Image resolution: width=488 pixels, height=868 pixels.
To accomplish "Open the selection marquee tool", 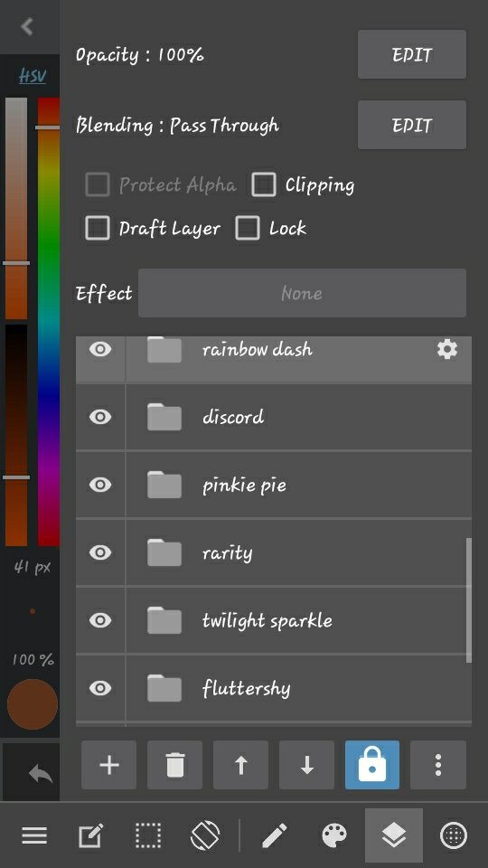I will [x=148, y=835].
